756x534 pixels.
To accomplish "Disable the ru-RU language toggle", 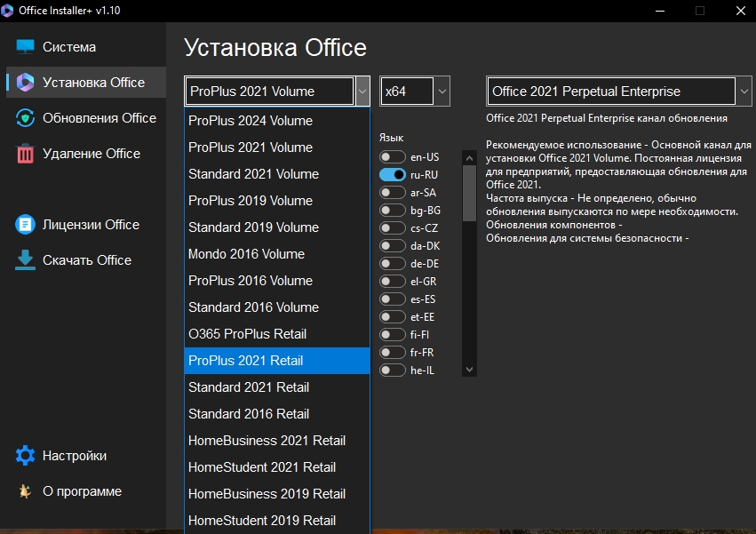I will tap(391, 174).
